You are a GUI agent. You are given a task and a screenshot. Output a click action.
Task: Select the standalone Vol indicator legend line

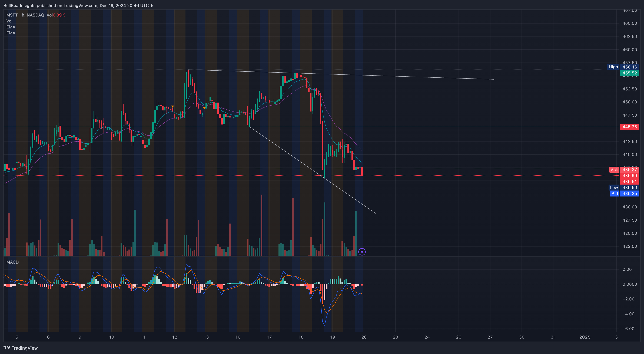coord(9,21)
